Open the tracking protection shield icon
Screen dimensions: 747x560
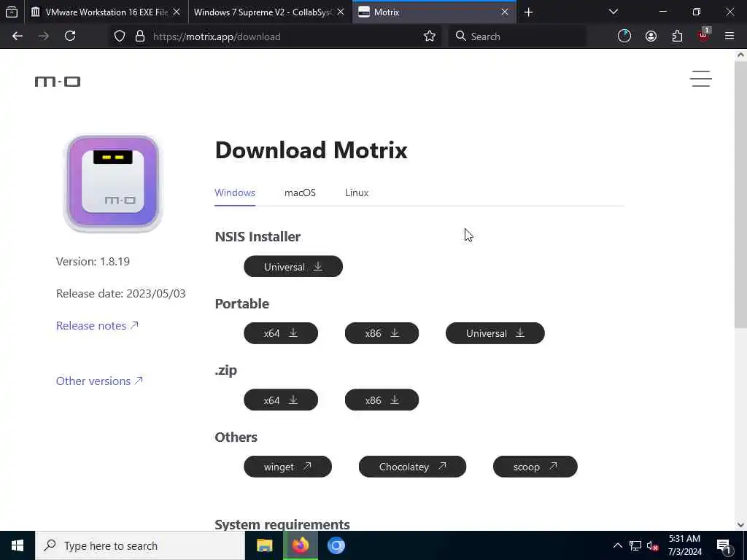(120, 36)
